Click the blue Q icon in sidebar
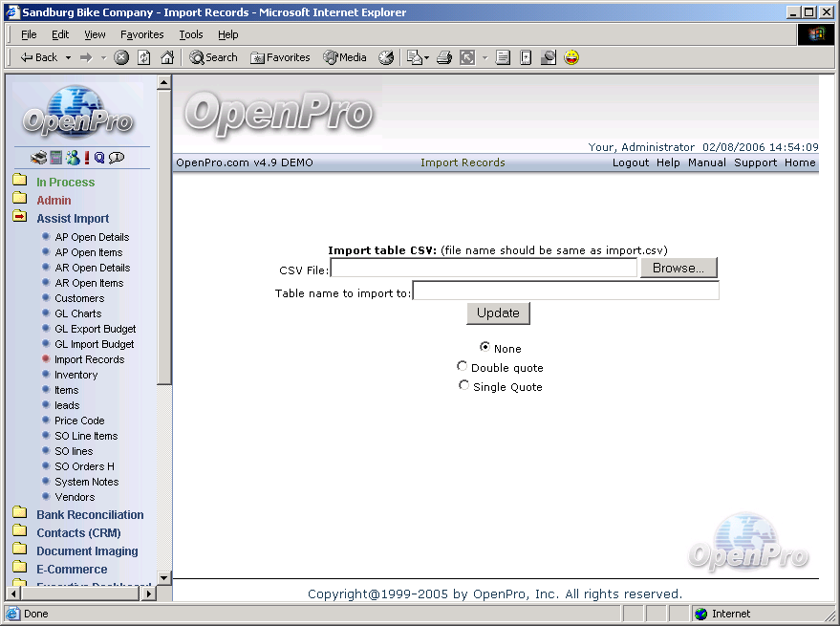 [x=99, y=158]
